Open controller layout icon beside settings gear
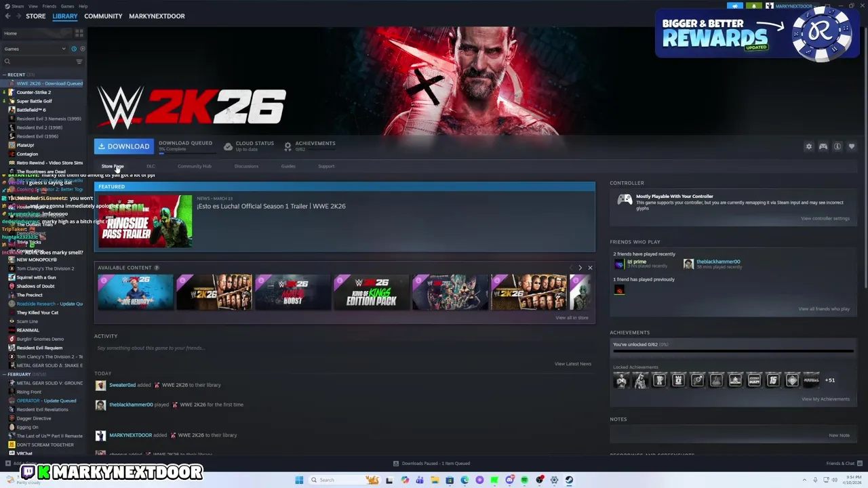This screenshot has height=488, width=868. [x=823, y=146]
